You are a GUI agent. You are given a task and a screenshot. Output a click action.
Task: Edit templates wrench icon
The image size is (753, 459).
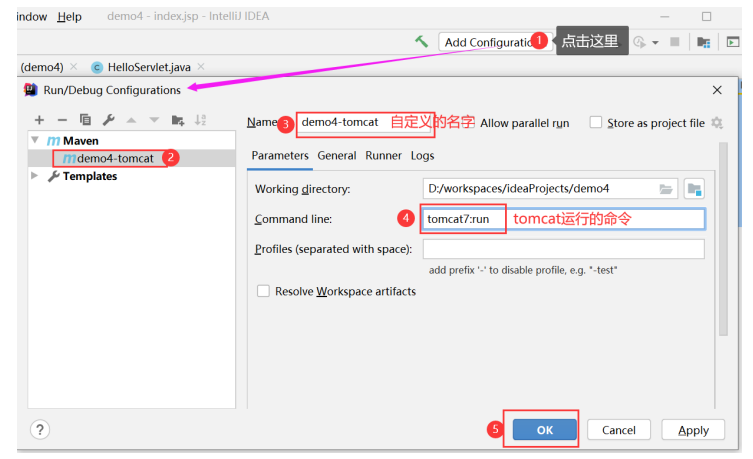pyautogui.click(x=109, y=120)
